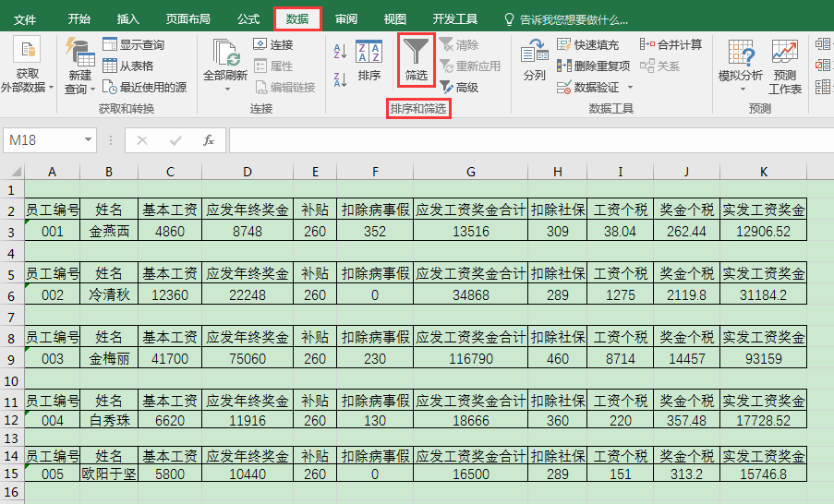834x504 pixels.
Task: Open the File (文件) tab
Action: pos(24,19)
